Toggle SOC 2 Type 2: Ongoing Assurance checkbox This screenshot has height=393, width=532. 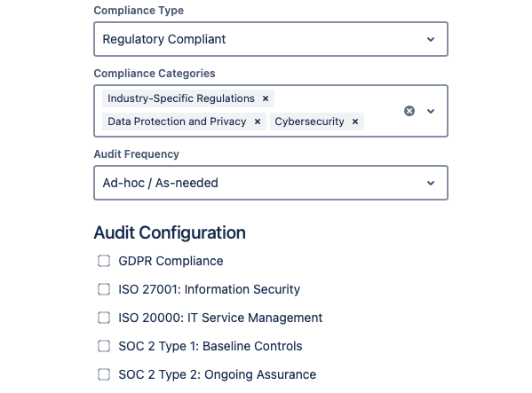click(104, 374)
